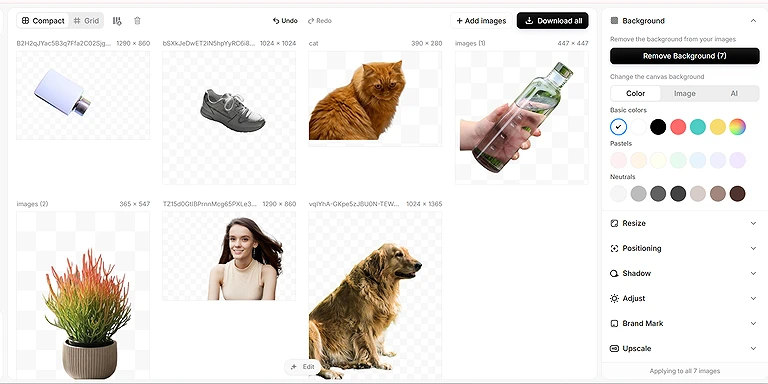The width and height of the screenshot is (768, 384).
Task: Select the Color tab
Action: pyautogui.click(x=635, y=93)
